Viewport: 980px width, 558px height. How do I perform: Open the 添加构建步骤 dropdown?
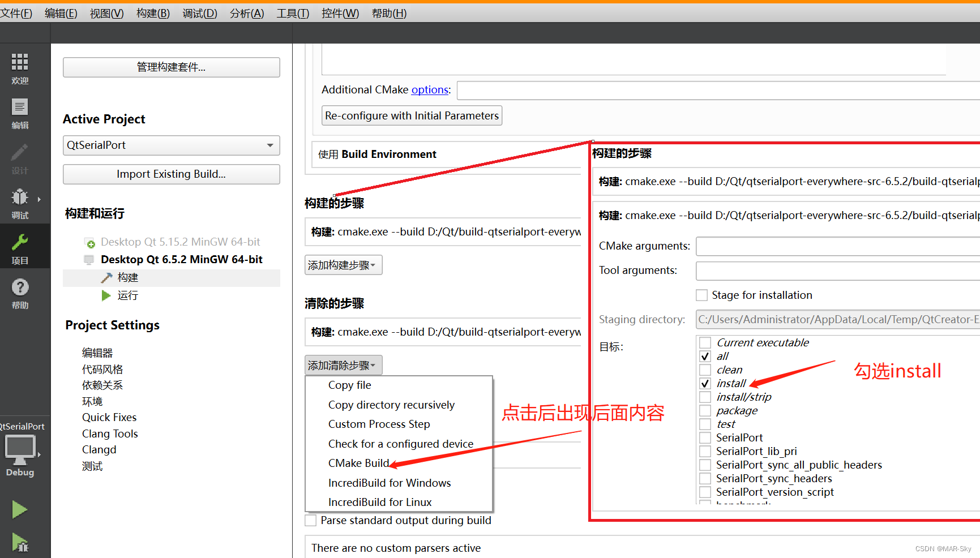(x=343, y=265)
